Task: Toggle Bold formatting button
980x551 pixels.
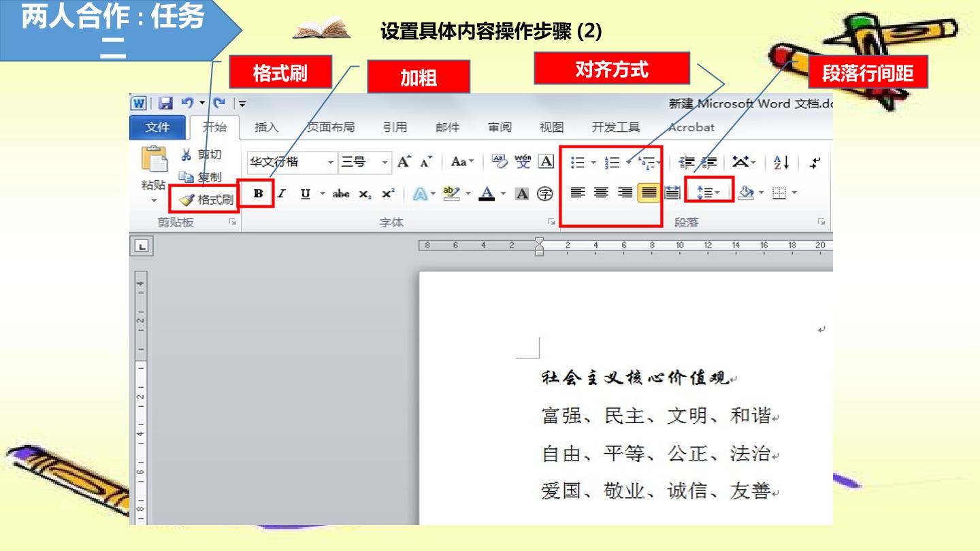Action: (x=258, y=193)
